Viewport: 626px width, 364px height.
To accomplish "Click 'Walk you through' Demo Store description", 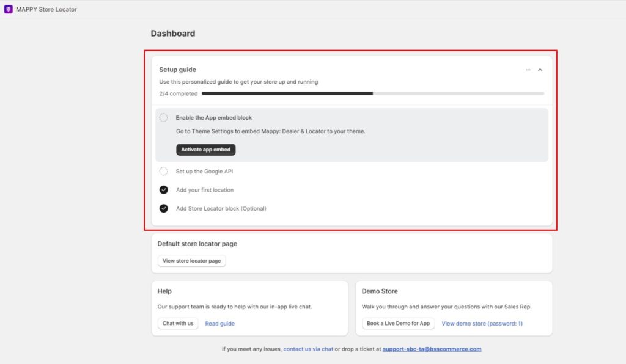I will [x=446, y=307].
